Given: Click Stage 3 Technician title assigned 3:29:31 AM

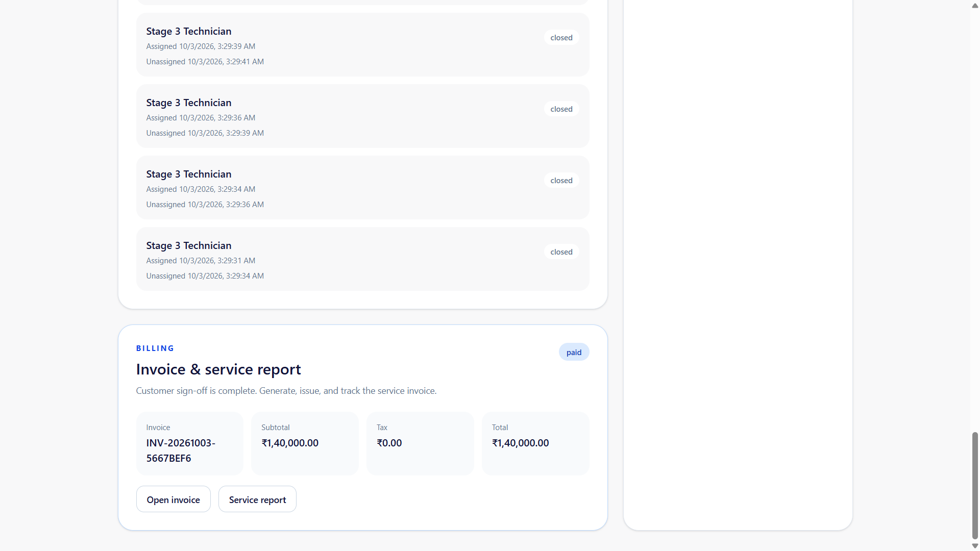Looking at the screenshot, I should click(189, 245).
